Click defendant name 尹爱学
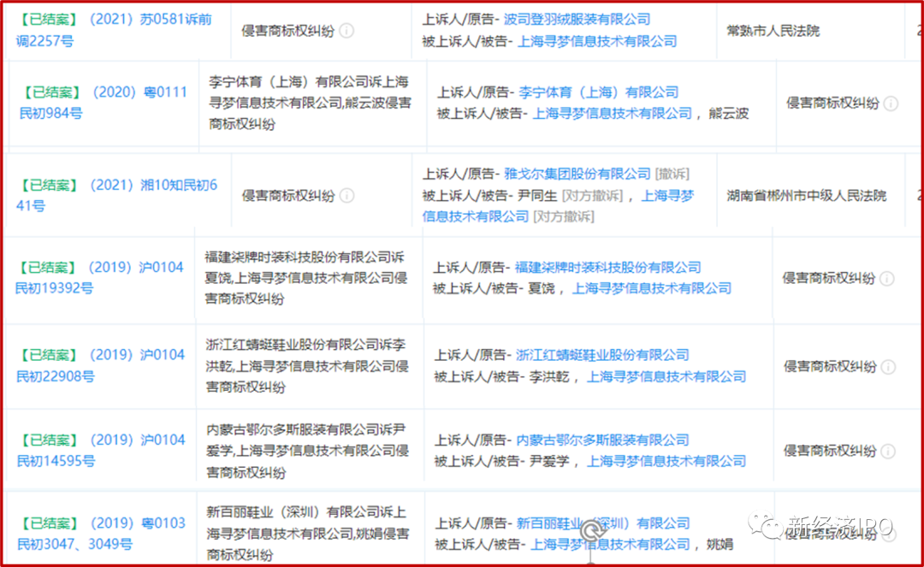 tap(548, 461)
